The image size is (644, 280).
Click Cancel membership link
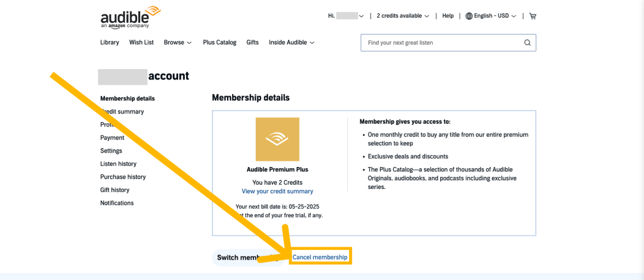320,257
